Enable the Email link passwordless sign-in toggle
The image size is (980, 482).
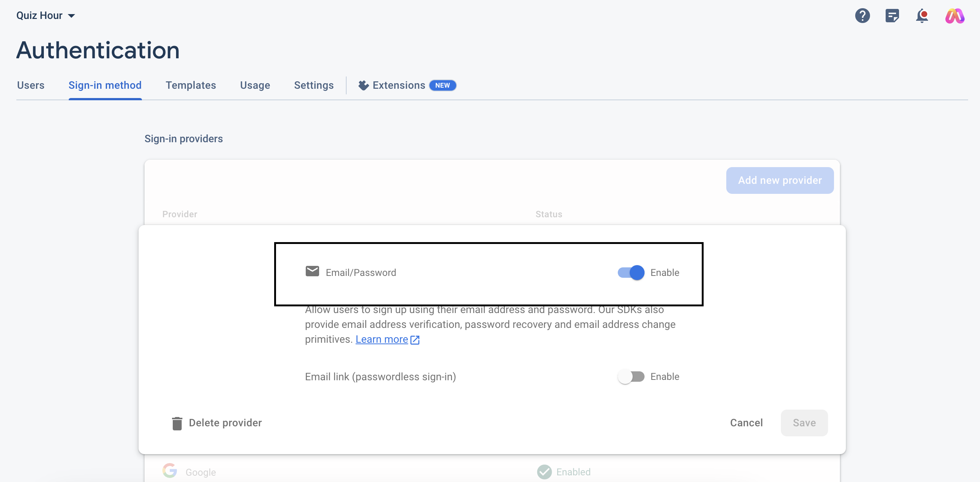click(631, 377)
